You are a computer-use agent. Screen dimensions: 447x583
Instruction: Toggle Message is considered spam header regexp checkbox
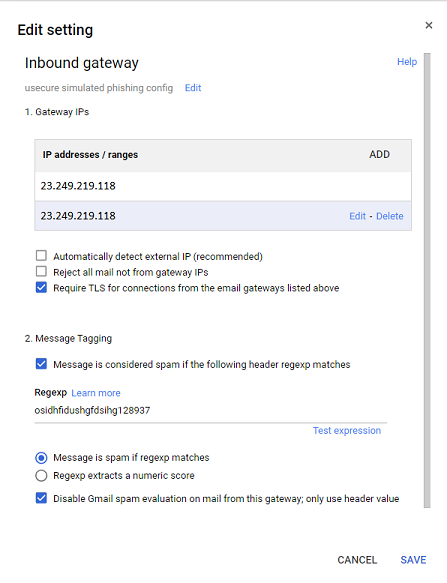pos(41,364)
